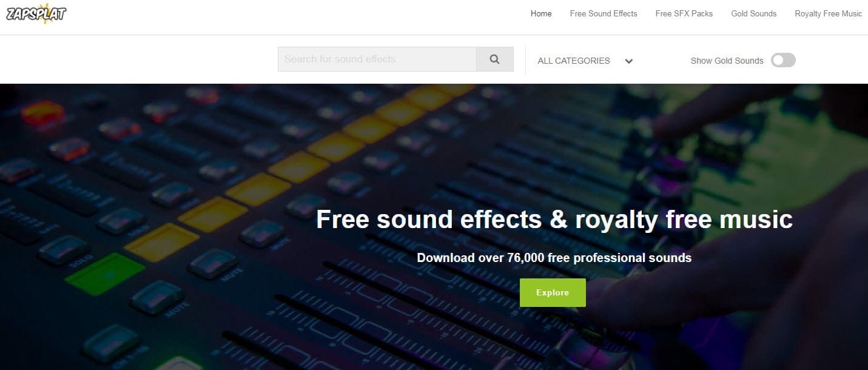
Task: Go to the Home menu item
Action: pos(541,13)
